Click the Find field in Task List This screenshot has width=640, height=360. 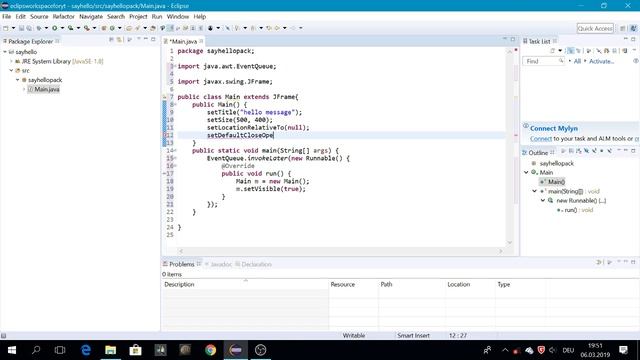(x=543, y=61)
